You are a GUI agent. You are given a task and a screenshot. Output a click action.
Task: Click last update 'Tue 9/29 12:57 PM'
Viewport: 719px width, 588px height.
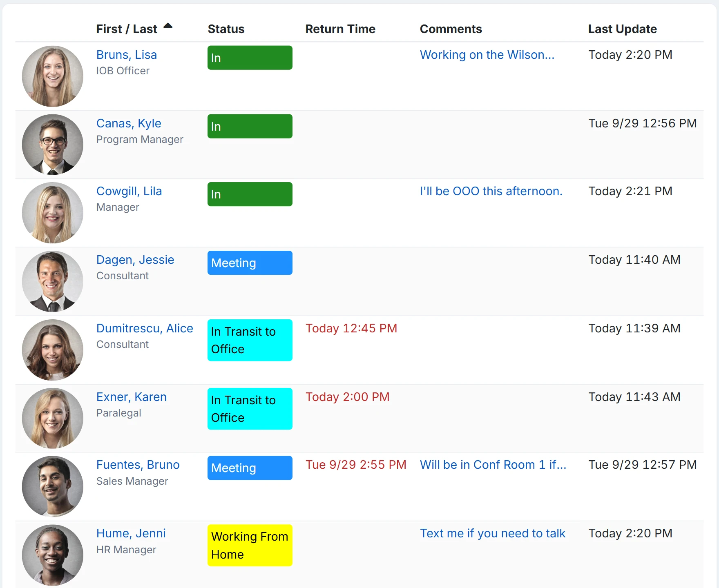pyautogui.click(x=643, y=465)
